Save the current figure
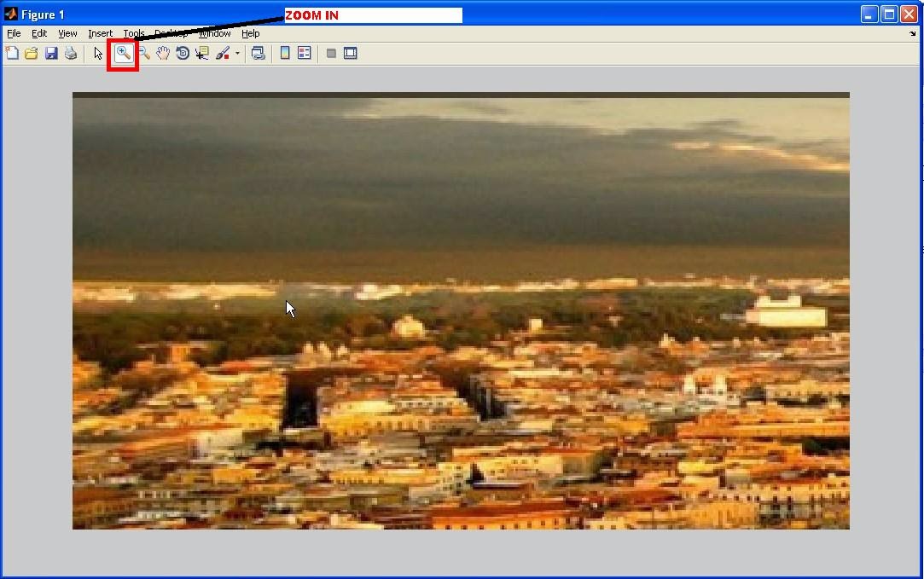The height and width of the screenshot is (579, 924). pos(51,52)
